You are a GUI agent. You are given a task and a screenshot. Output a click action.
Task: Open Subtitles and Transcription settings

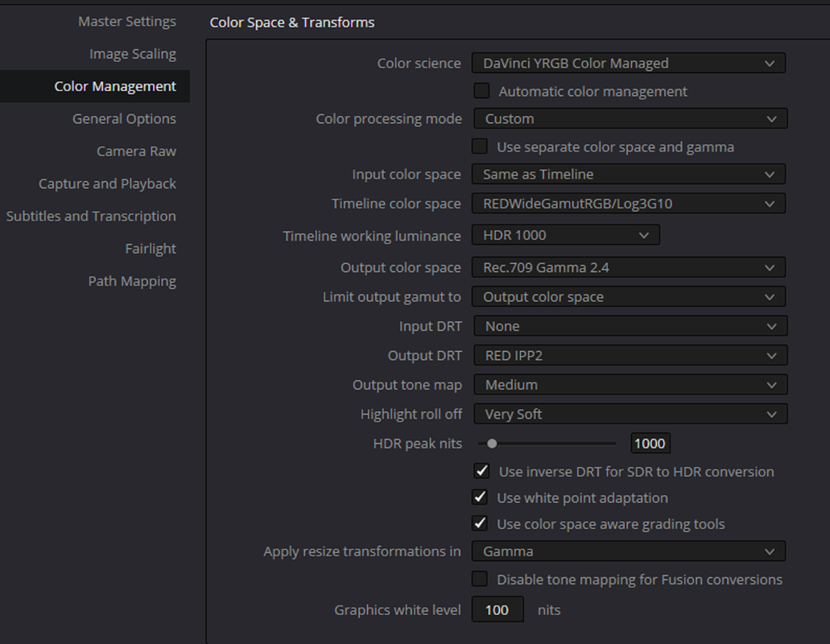[x=91, y=216]
